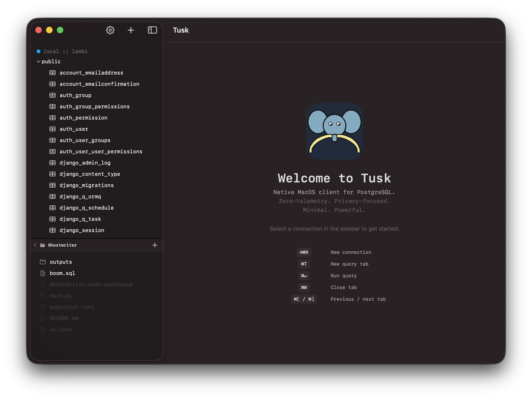Navigate back with the chevron beside Ghostwriter

35,245
